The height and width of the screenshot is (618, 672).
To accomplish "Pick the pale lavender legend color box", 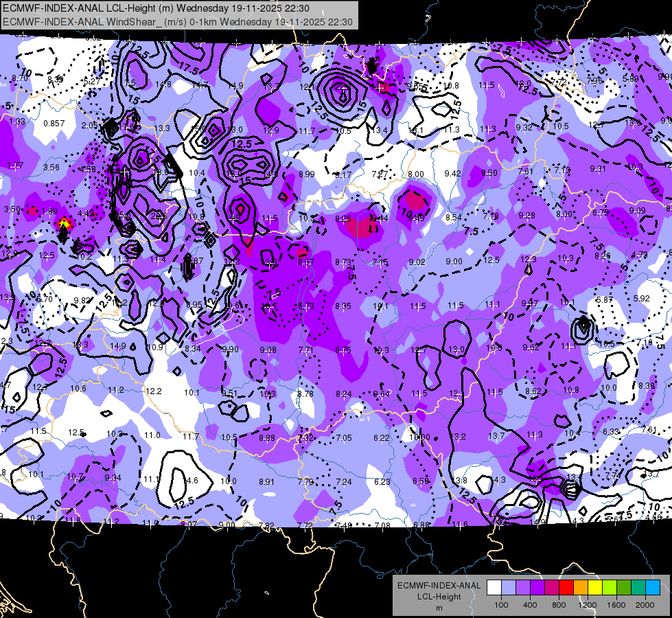I will [x=509, y=588].
